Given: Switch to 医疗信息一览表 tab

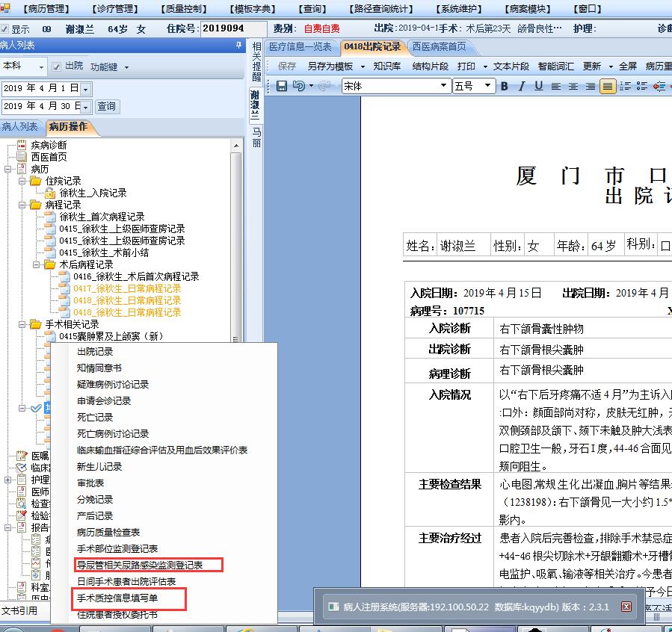Looking at the screenshot, I should 300,46.
